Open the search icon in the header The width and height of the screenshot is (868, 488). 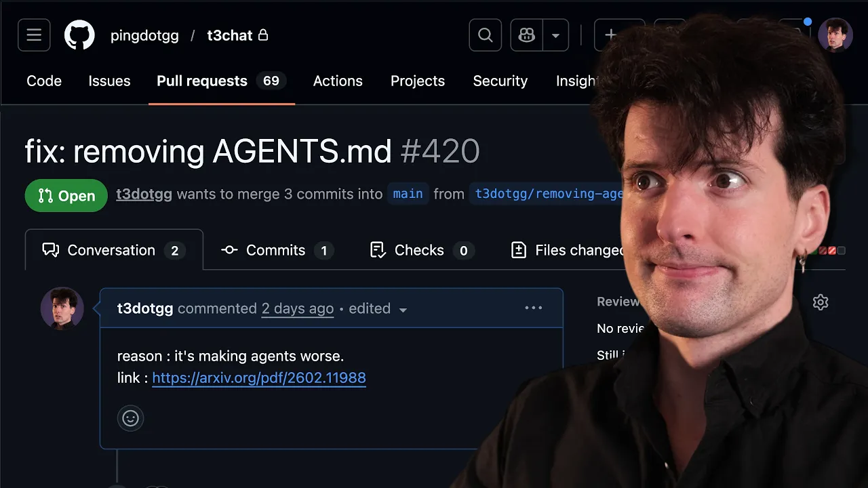(x=485, y=35)
